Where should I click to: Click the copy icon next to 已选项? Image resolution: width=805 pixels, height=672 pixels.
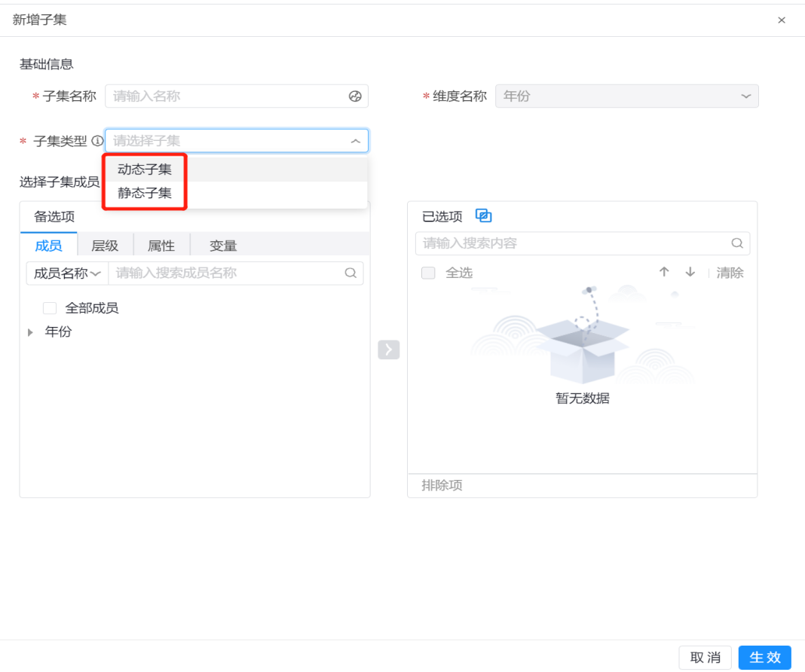483,216
